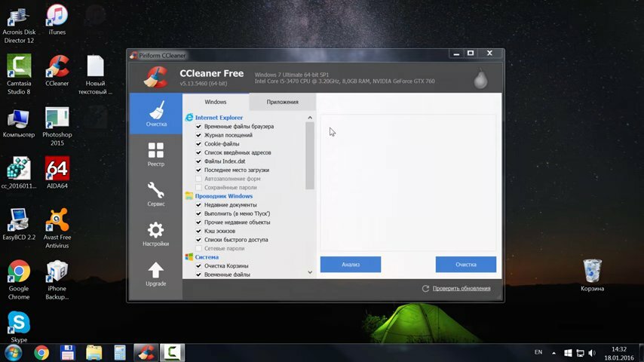Select Avast Free Antivirus desktop shortcut
The height and width of the screenshot is (362, 644).
(57, 229)
